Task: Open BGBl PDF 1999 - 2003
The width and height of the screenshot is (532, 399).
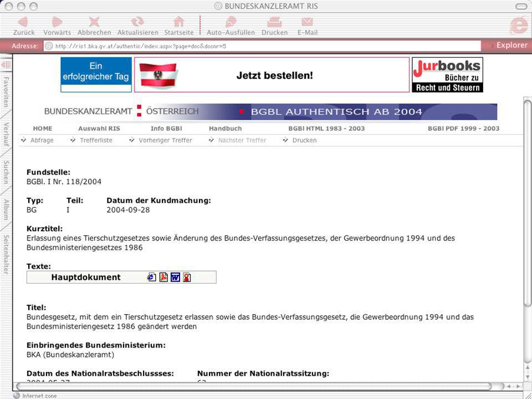Action: coord(463,129)
